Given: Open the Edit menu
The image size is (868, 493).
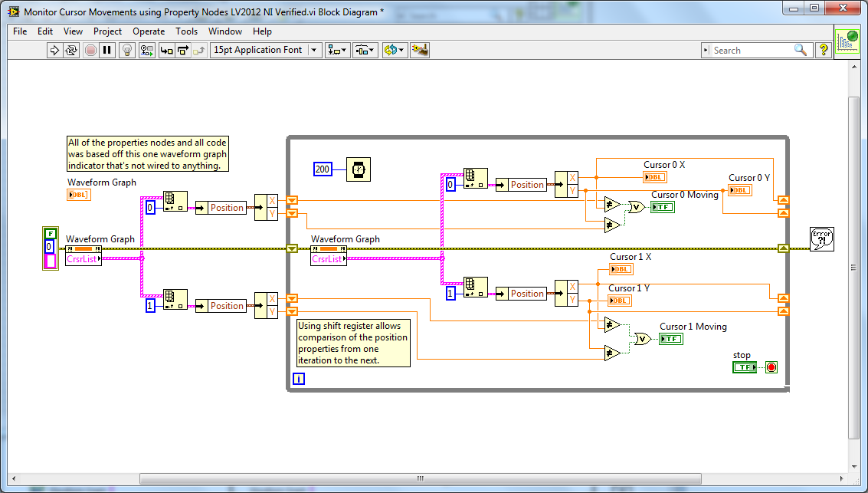Looking at the screenshot, I should [x=45, y=31].
